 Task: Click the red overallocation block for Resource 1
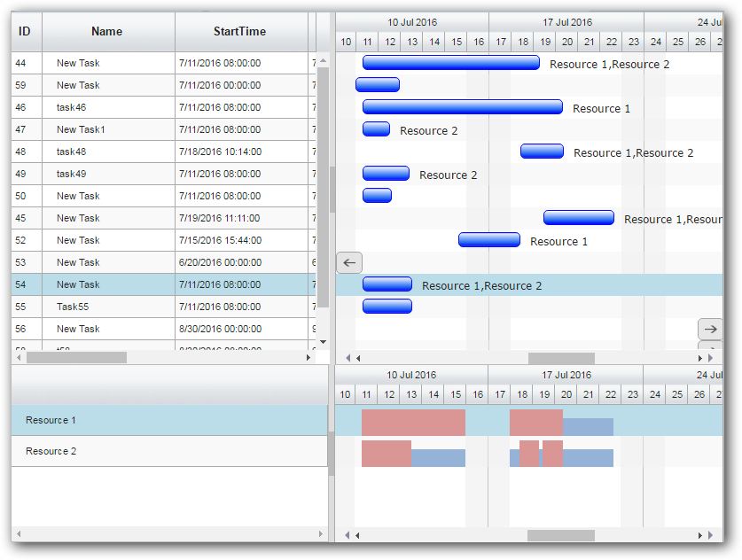413,423
